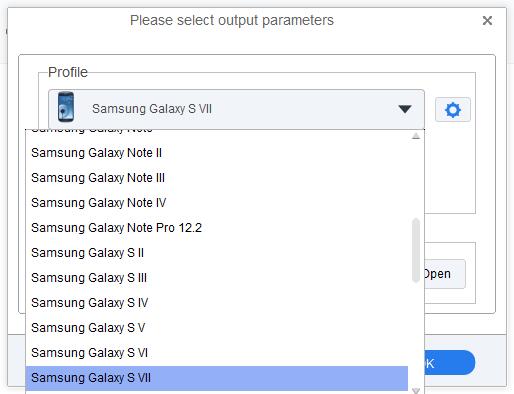514x394 pixels.
Task: Select Samsung Galaxy Note II
Action: (217, 153)
